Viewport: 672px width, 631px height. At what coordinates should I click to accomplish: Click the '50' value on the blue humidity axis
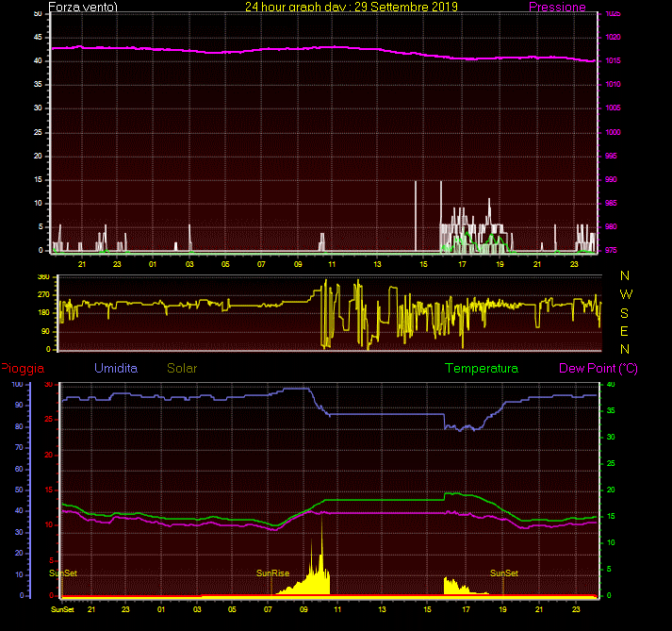(19, 490)
